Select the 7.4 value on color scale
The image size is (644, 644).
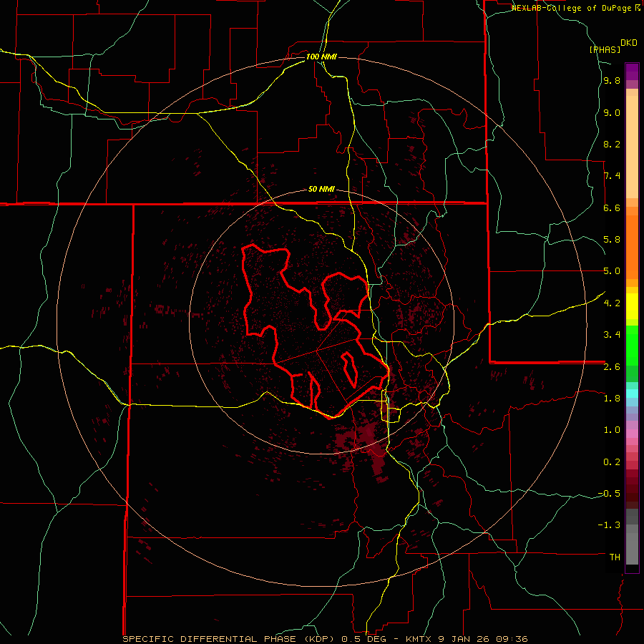click(612, 176)
